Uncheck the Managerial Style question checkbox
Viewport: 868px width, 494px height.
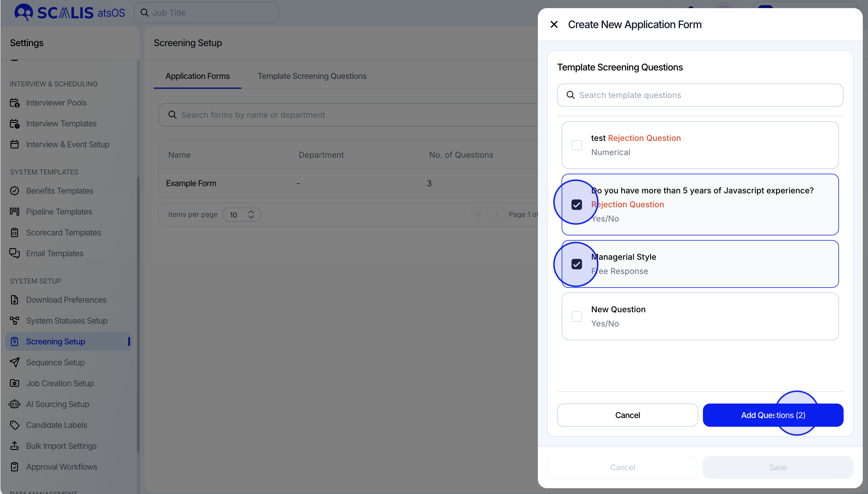click(x=576, y=264)
